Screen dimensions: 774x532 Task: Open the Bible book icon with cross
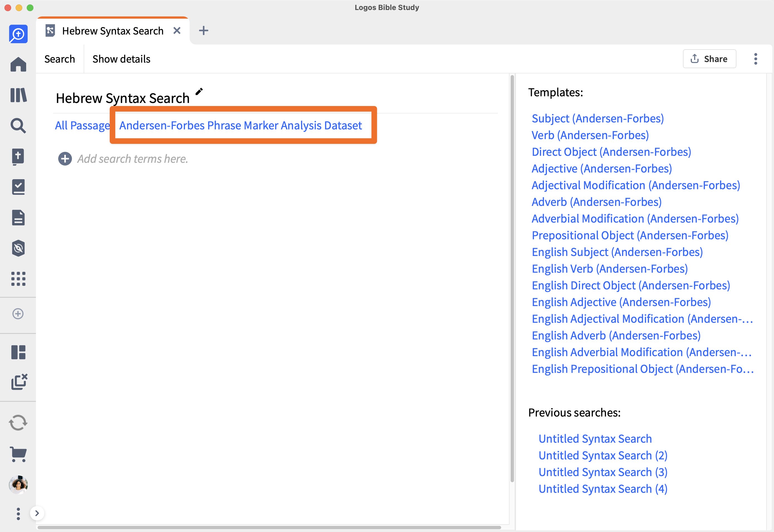coord(18,157)
